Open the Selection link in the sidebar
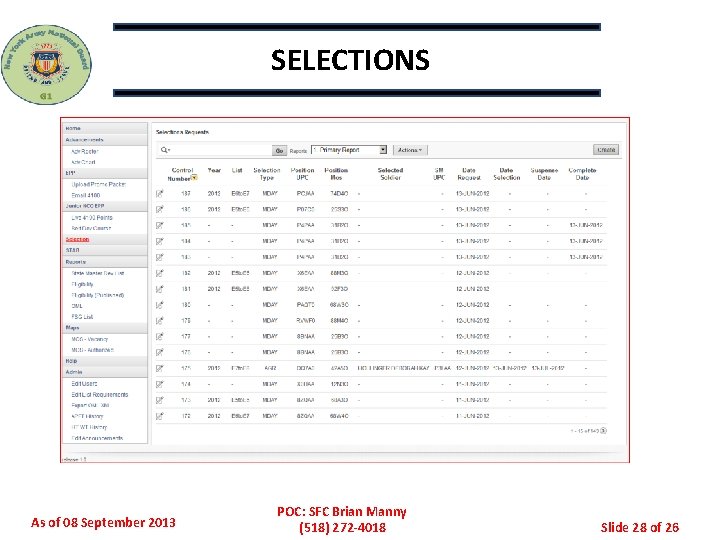This screenshot has width=720, height=540. point(77,239)
